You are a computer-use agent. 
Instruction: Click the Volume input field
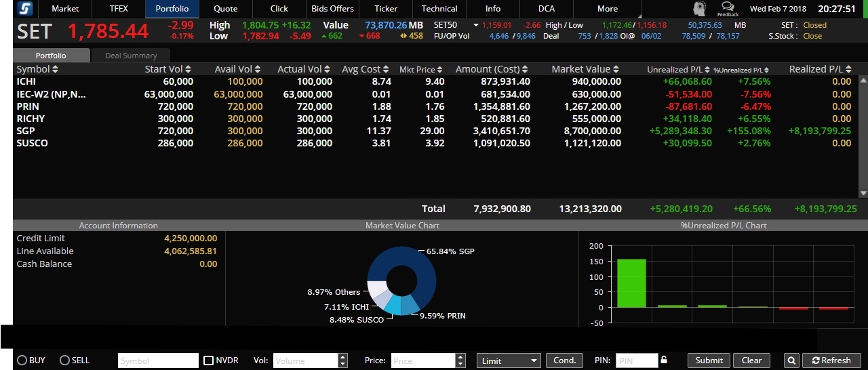point(306,361)
